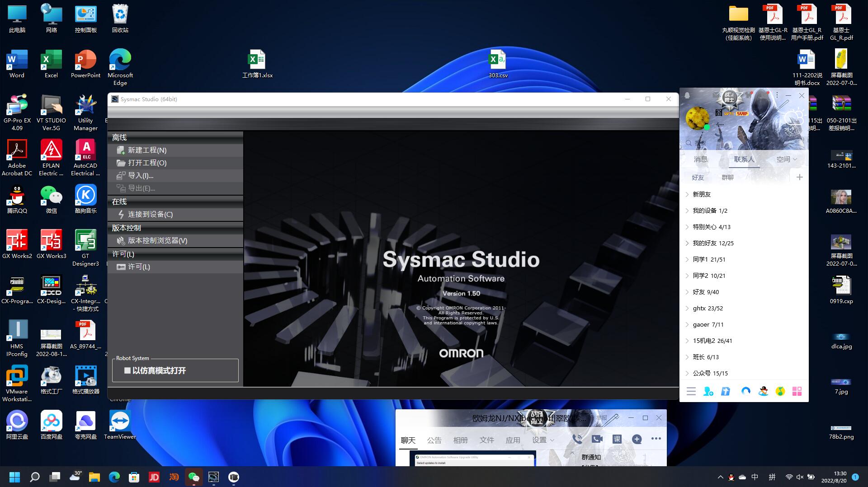Open WeChat from the taskbar
The image size is (868, 487).
pos(194,477)
